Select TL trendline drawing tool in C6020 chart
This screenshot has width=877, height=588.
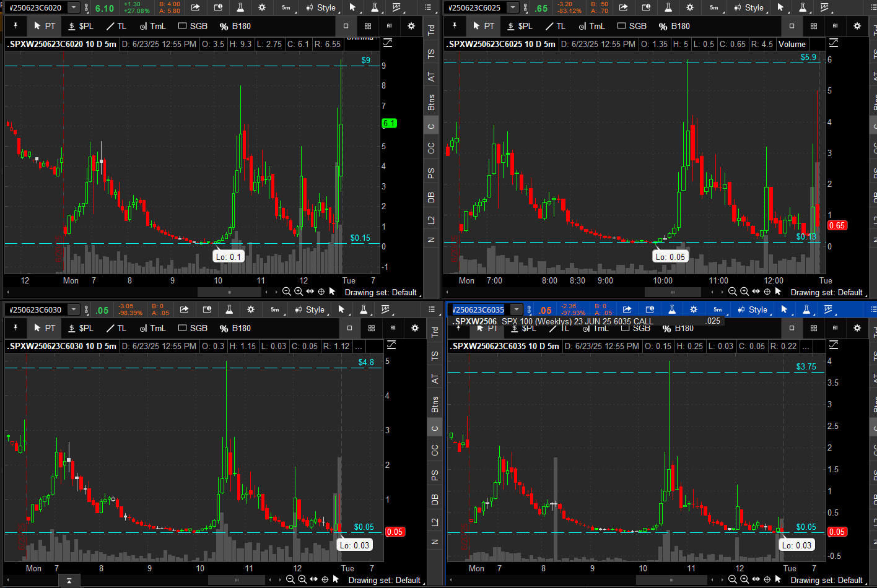point(116,26)
